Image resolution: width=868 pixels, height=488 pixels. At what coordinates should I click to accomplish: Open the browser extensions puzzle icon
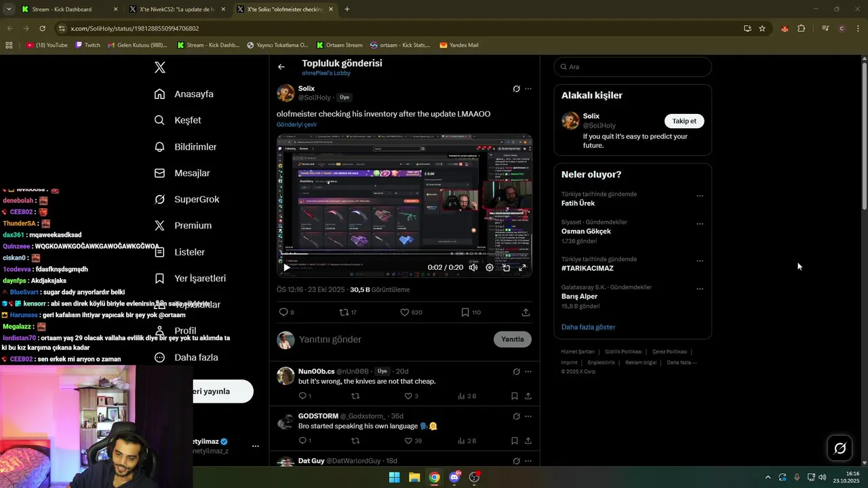pyautogui.click(x=801, y=28)
